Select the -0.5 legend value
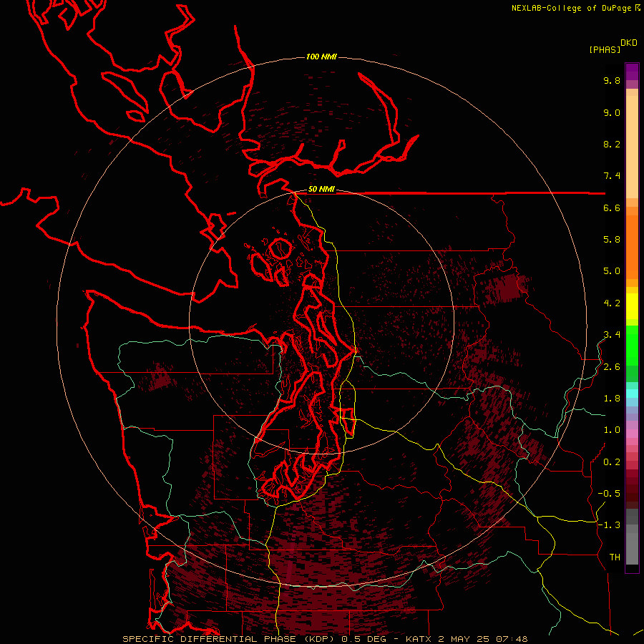The width and height of the screenshot is (644, 644). [609, 494]
